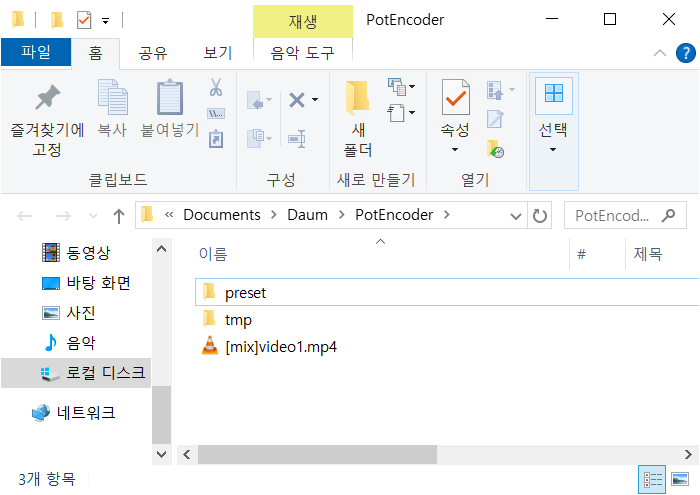The height and width of the screenshot is (495, 700).
Task: Collapse the ribbon with chevron
Action: pyautogui.click(x=659, y=54)
